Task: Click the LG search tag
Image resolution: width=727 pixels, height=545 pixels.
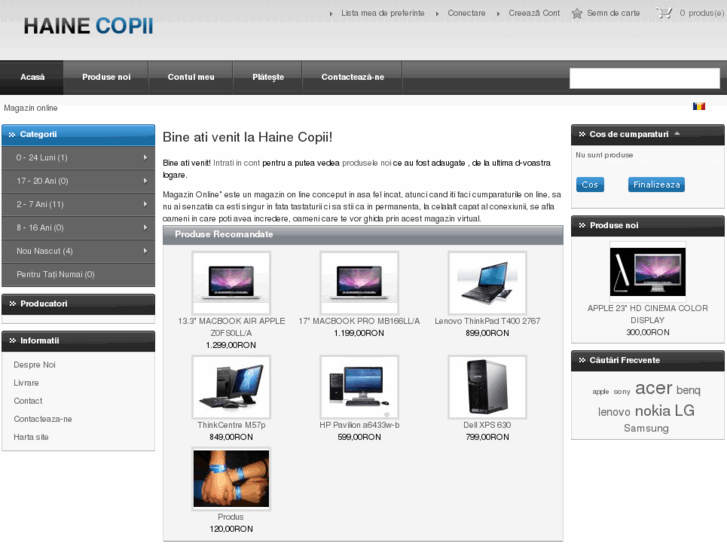Action: [684, 410]
